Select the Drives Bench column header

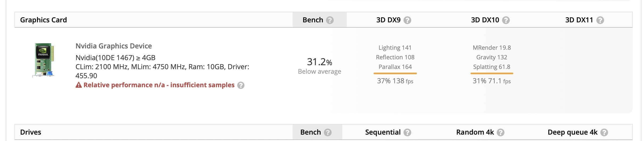coord(310,132)
